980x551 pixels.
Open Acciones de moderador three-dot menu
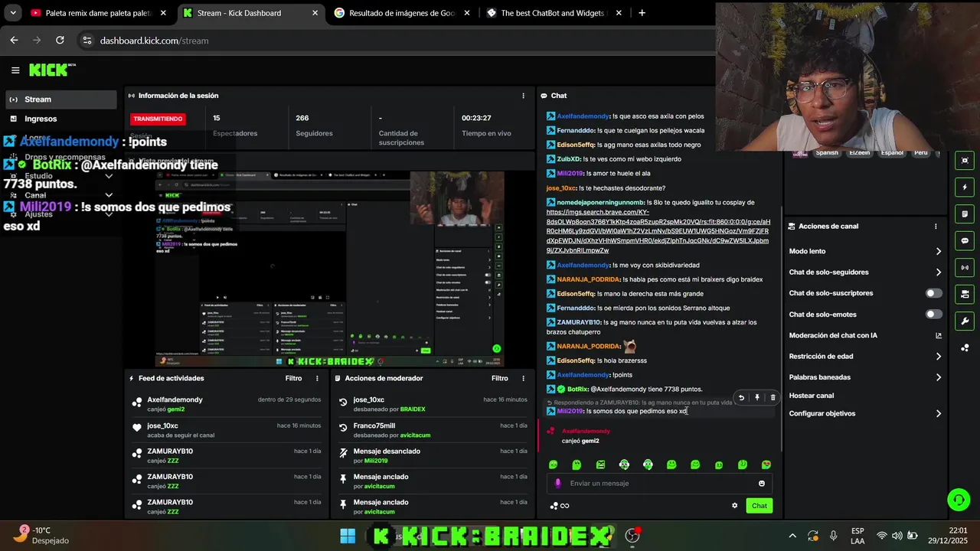(524, 378)
